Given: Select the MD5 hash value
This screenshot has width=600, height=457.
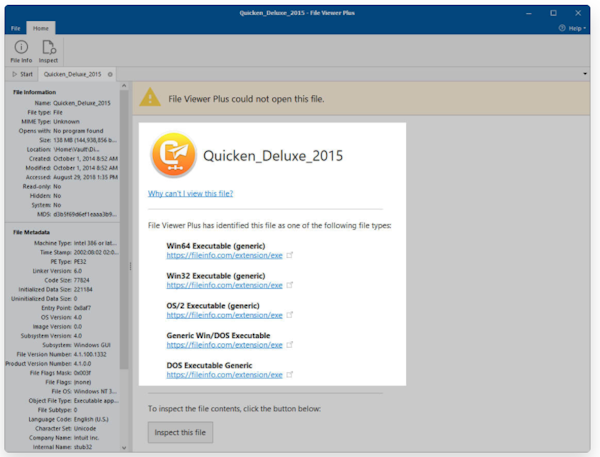Looking at the screenshot, I should pyautogui.click(x=85, y=214).
